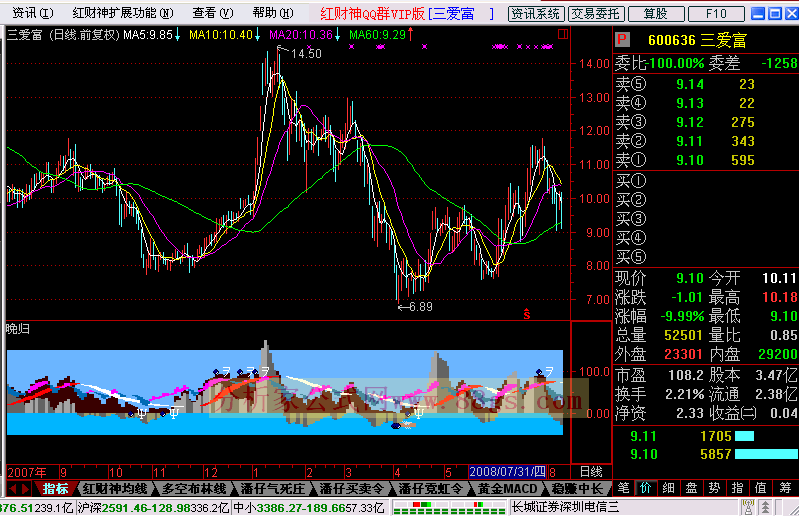Click the MA60:9.29 indicator label

click(x=381, y=35)
